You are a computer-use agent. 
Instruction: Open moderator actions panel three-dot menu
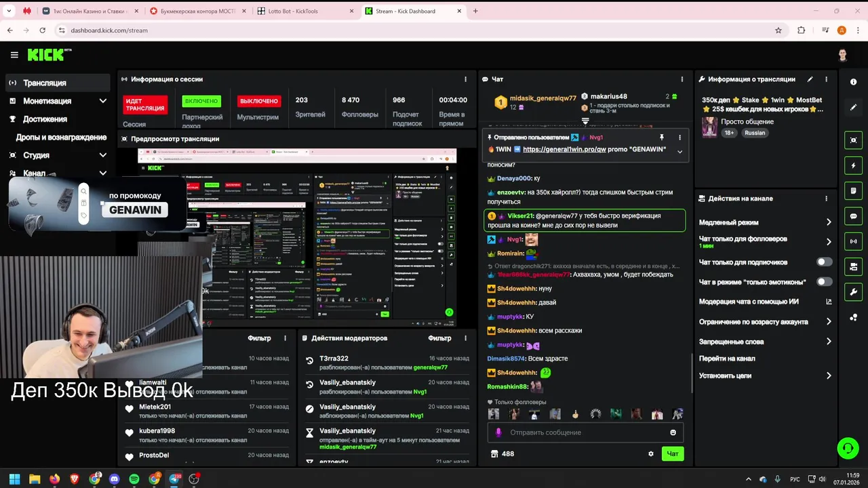tap(465, 338)
